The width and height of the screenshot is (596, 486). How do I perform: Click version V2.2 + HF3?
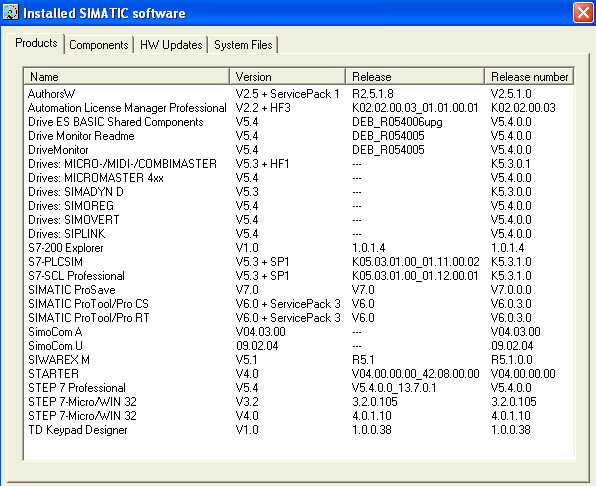tap(263, 108)
